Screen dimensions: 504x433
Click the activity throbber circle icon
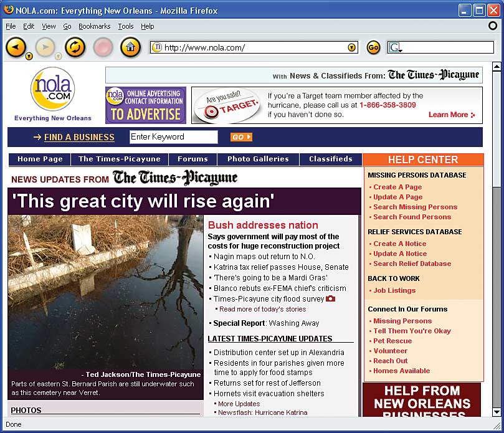pos(492,26)
